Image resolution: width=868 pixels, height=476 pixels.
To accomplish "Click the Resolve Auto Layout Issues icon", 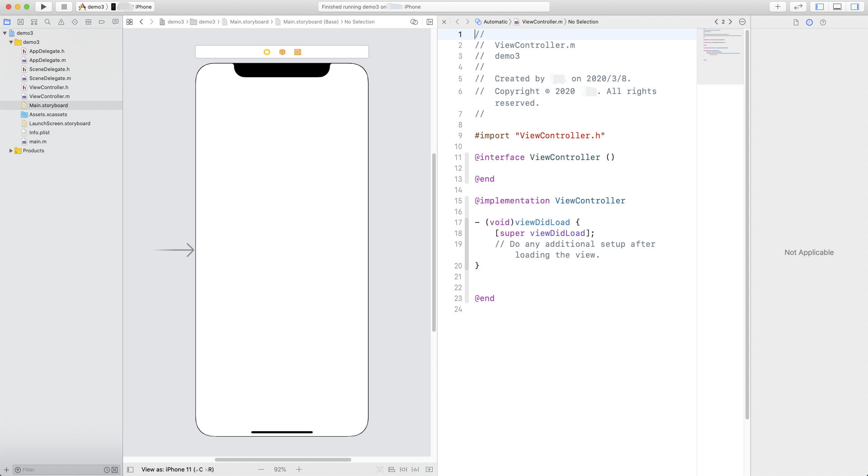I will 415,469.
